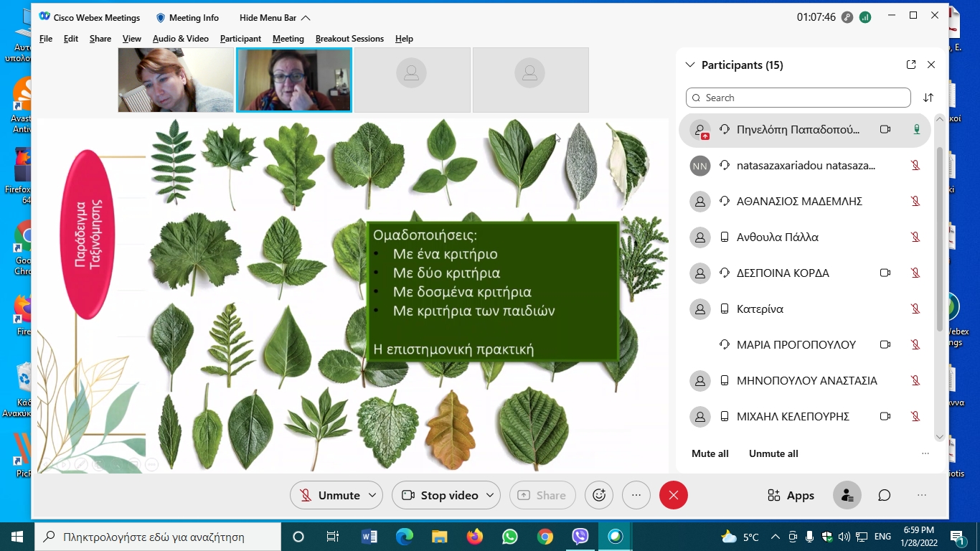Open the chat bubble panel

885,495
